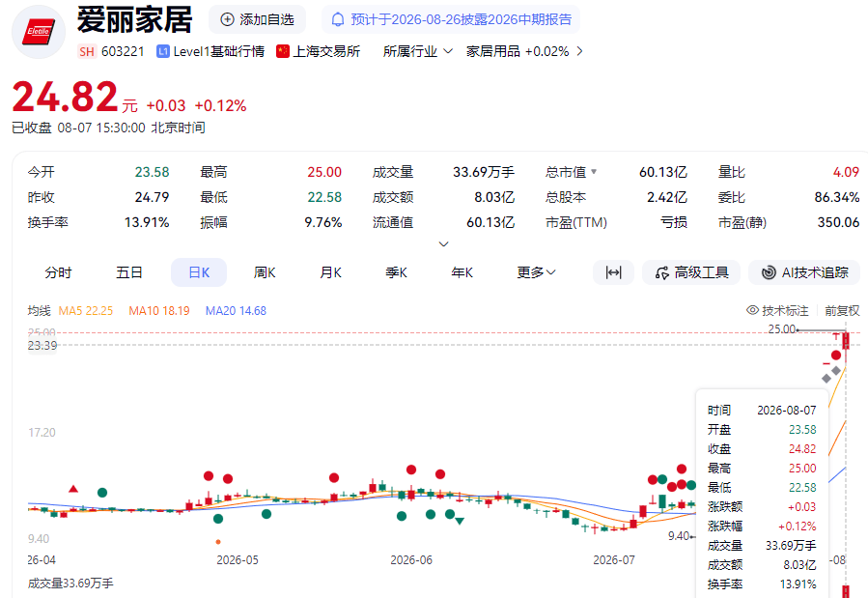Toggle the 技术标注 eye icon
This screenshot has height=598, width=868.
[752, 310]
